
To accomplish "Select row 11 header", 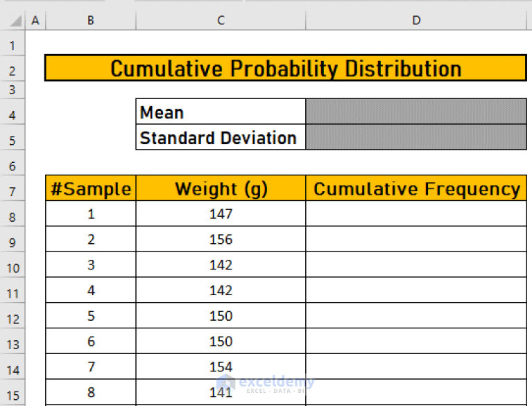I will click(12, 290).
